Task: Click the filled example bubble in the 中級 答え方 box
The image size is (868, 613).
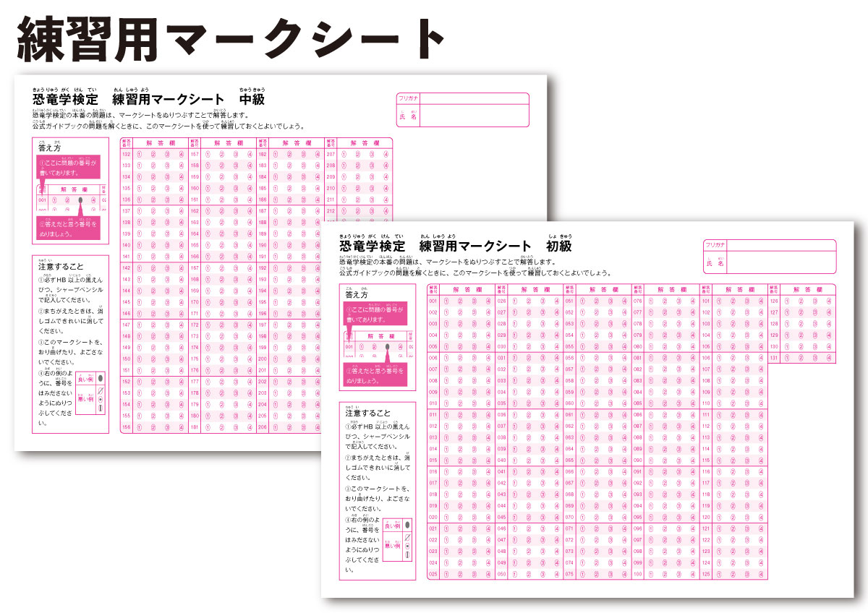Action: pyautogui.click(x=80, y=200)
